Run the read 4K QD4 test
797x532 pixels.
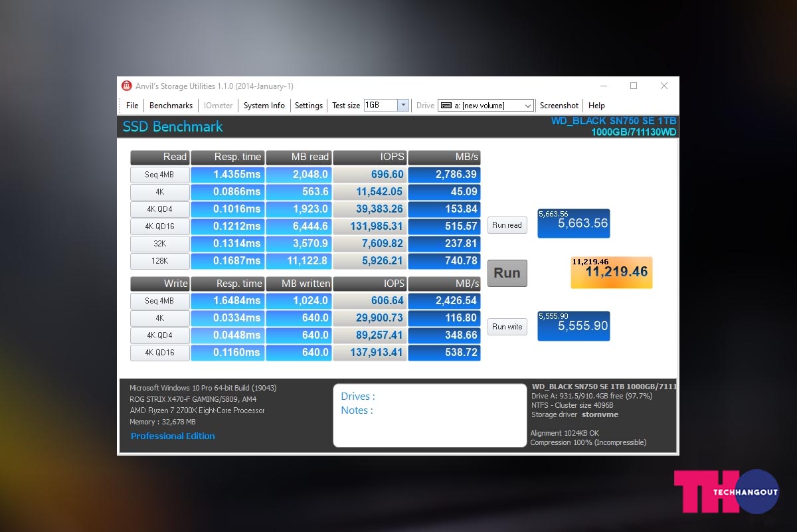click(160, 209)
